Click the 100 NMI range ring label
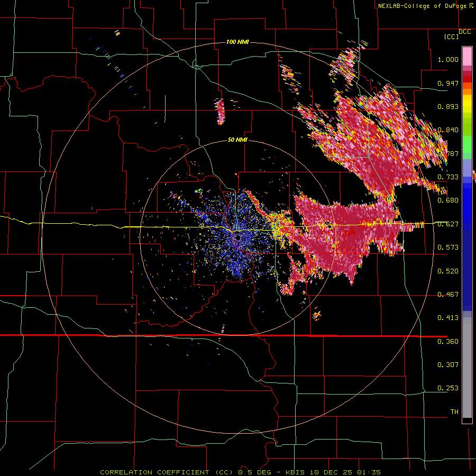Image resolution: width=476 pixels, height=476 pixels. tap(237, 42)
